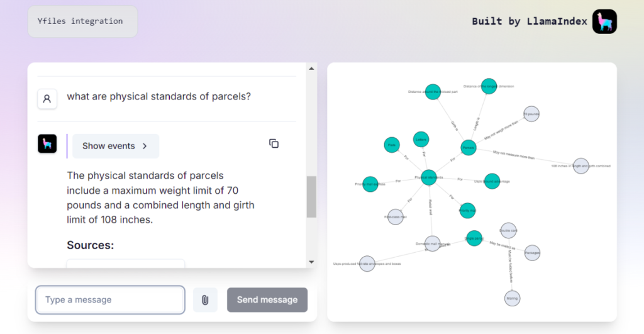The image size is (644, 334).
Task: Select the Packages graph node
Action: tap(532, 252)
